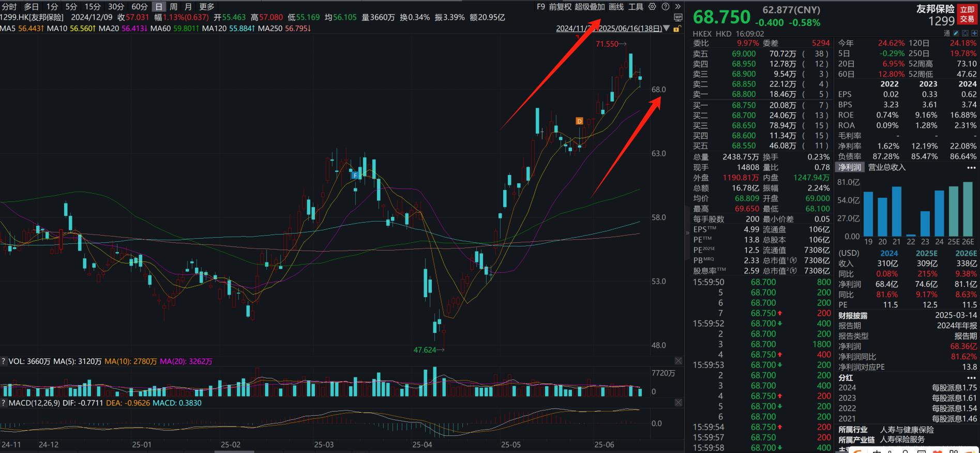Switch to 分时 intraday chart
The image size is (980, 453).
[9, 7]
